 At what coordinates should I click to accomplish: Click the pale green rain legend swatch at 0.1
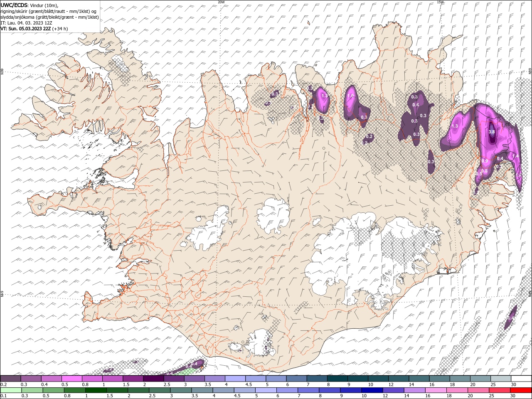(11, 390)
